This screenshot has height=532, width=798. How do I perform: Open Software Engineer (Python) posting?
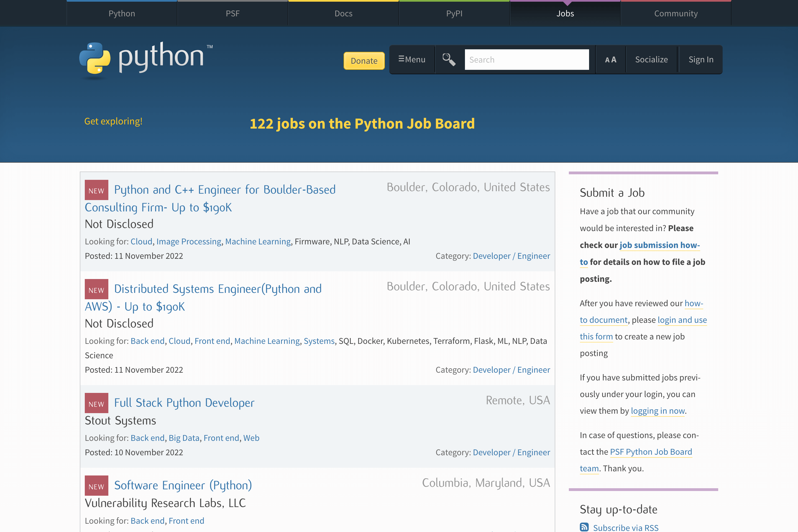pyautogui.click(x=183, y=485)
